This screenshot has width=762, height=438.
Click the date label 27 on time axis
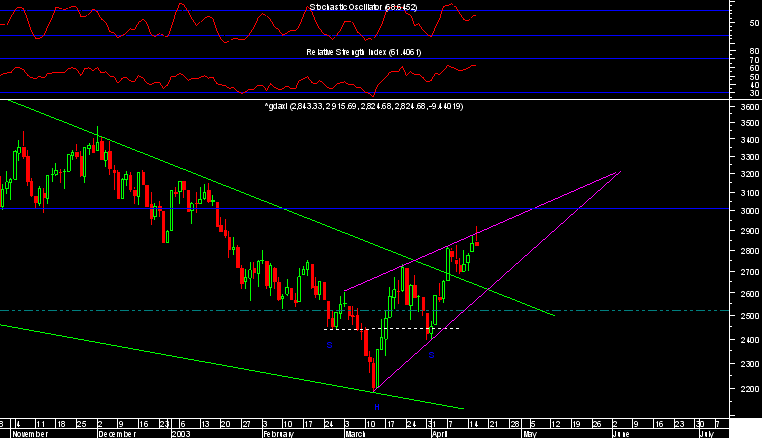(246, 424)
